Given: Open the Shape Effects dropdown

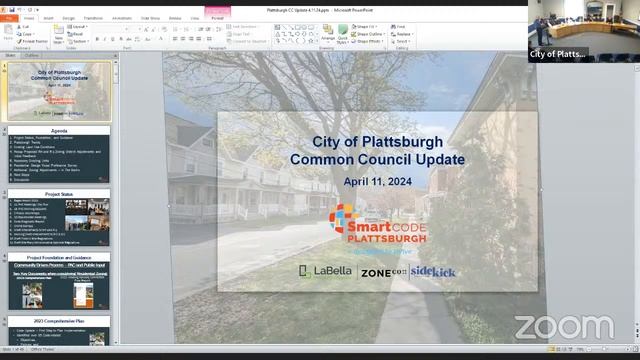Looking at the screenshot, I should tap(367, 41).
